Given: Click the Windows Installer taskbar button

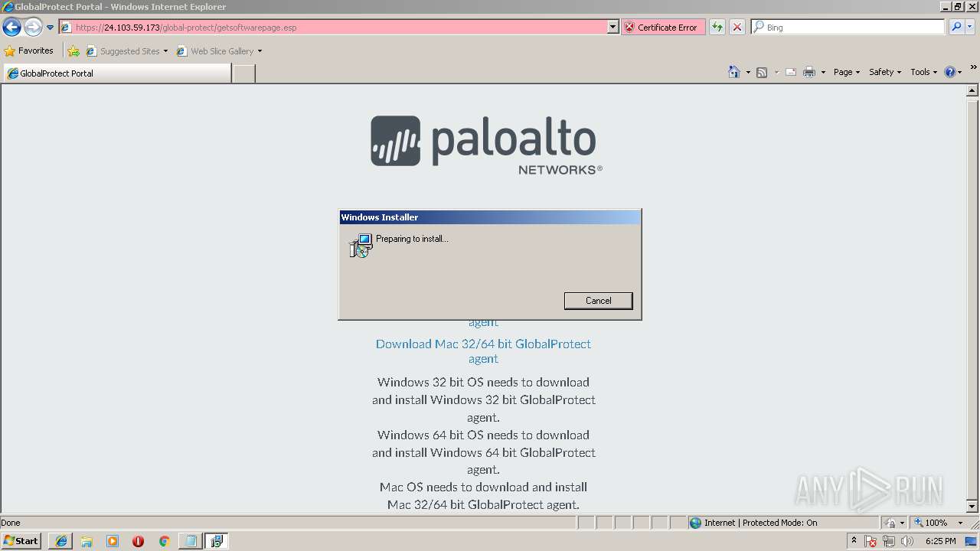Looking at the screenshot, I should [217, 541].
